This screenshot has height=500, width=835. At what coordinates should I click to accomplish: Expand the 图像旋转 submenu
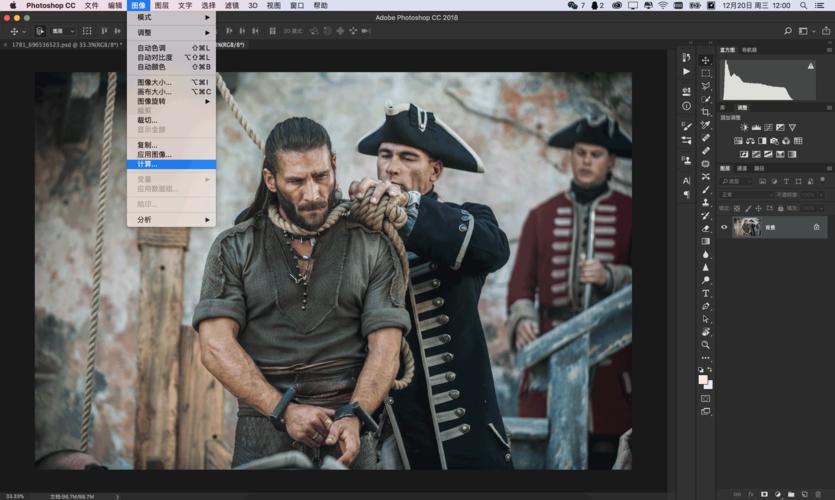click(171, 101)
